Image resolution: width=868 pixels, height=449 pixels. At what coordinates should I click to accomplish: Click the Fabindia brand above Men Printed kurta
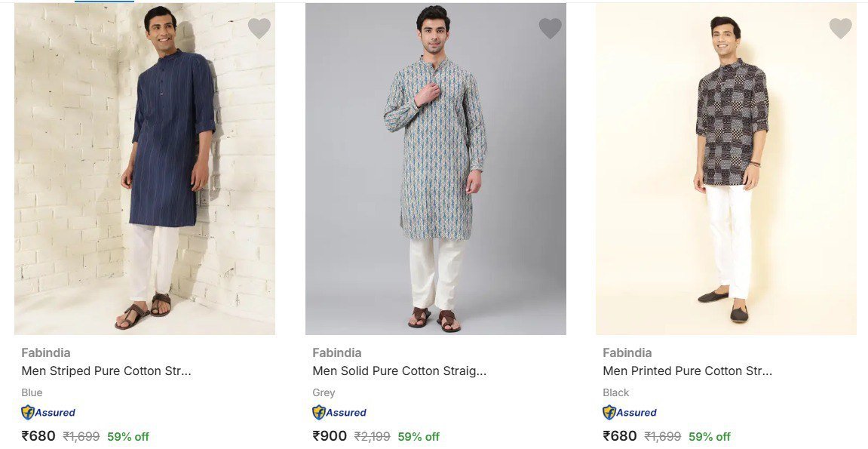click(x=627, y=352)
